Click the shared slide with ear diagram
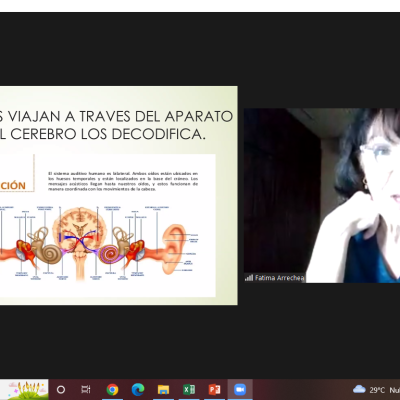 pos(119,195)
